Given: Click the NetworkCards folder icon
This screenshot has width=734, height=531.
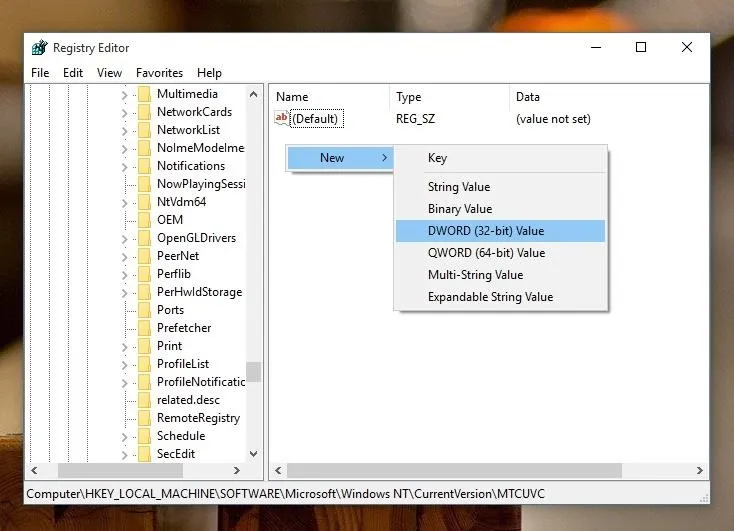Looking at the screenshot, I should [x=145, y=112].
